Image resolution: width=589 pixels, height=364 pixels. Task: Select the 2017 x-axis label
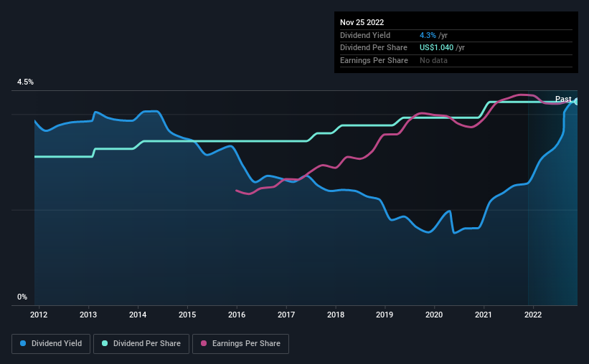286,315
